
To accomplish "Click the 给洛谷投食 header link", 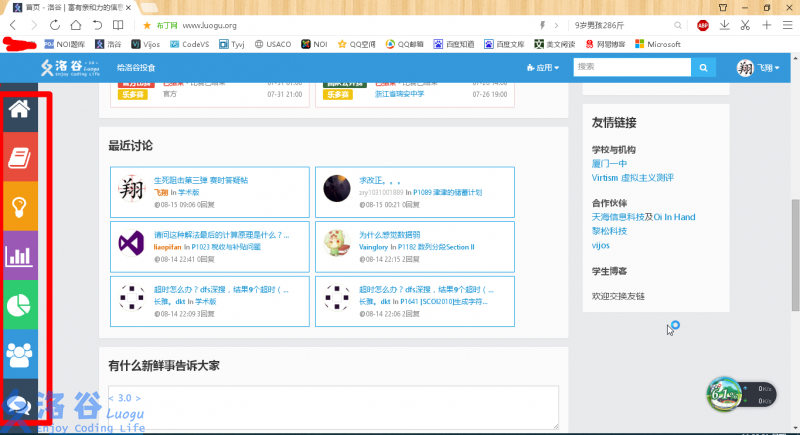I will coord(136,68).
